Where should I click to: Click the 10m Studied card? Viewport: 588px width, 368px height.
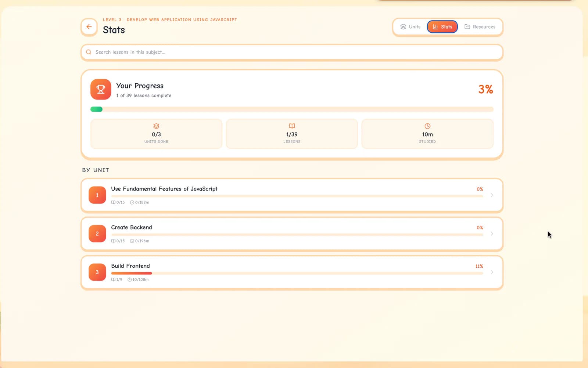(427, 134)
